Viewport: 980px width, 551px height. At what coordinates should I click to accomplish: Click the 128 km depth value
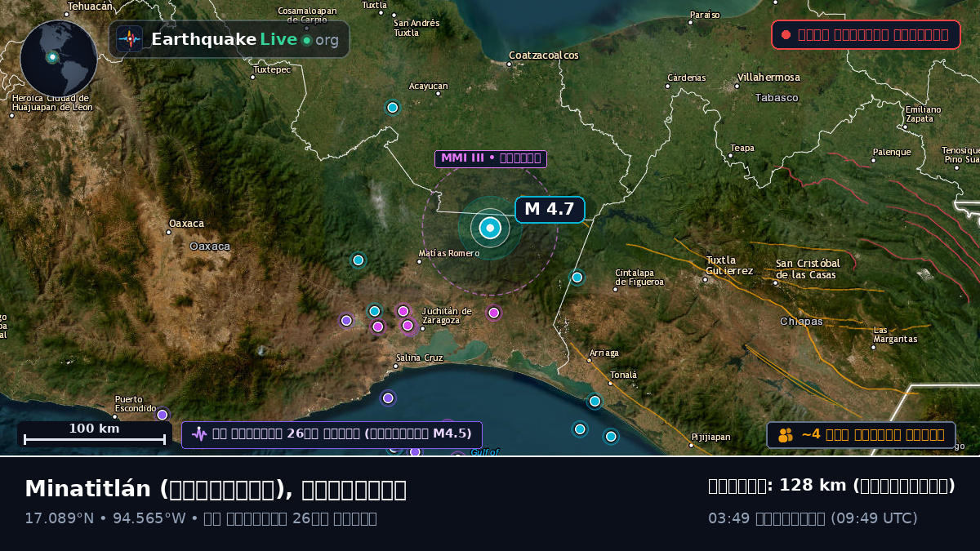[x=813, y=486]
